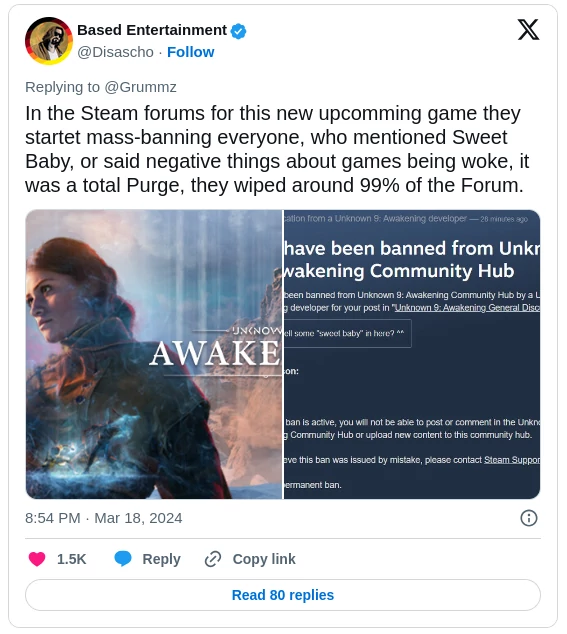Image resolution: width=567 pixels, height=634 pixels.
Task: Open the tweet info circle icon
Action: pyautogui.click(x=529, y=518)
